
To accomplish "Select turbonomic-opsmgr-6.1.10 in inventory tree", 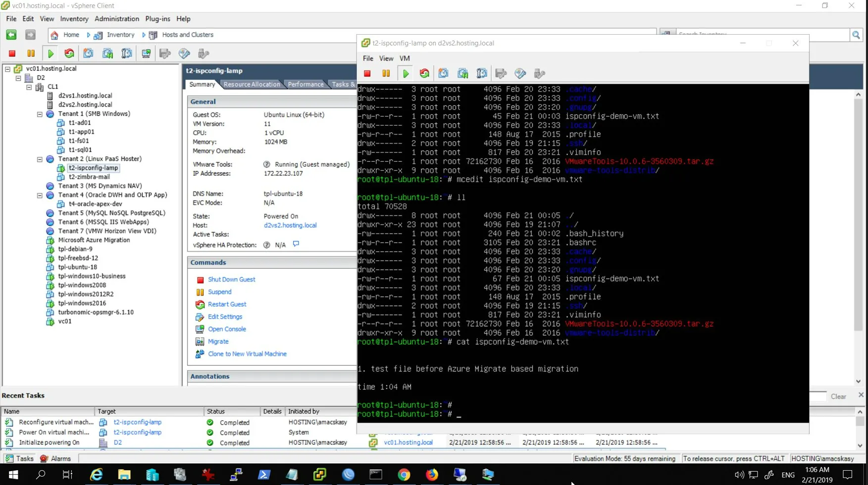I will tap(96, 312).
